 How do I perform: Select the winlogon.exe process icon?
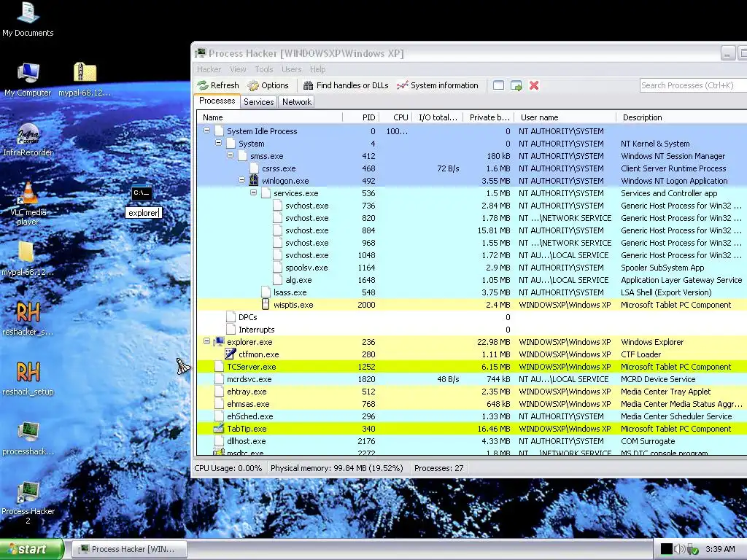(x=254, y=181)
